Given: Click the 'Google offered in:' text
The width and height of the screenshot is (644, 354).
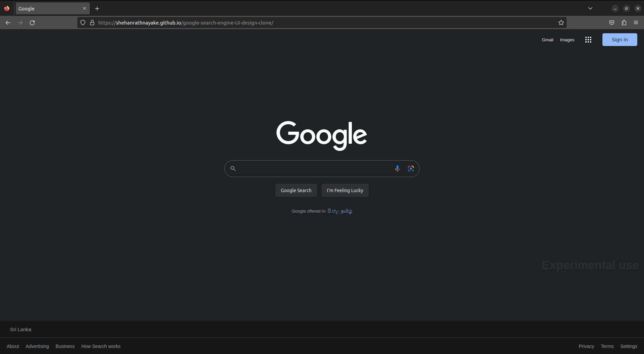Looking at the screenshot, I should coord(309,211).
